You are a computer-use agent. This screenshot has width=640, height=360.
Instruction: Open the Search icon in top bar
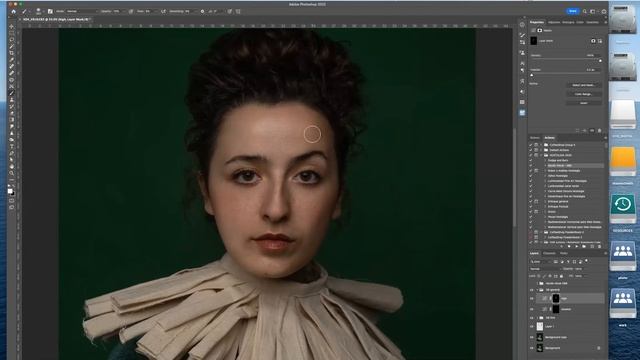[585, 11]
